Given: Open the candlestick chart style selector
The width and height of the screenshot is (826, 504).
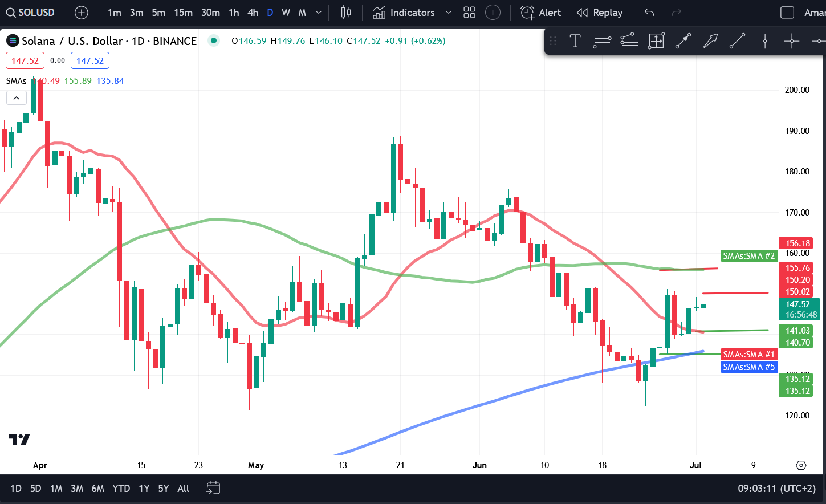Looking at the screenshot, I should tap(346, 13).
